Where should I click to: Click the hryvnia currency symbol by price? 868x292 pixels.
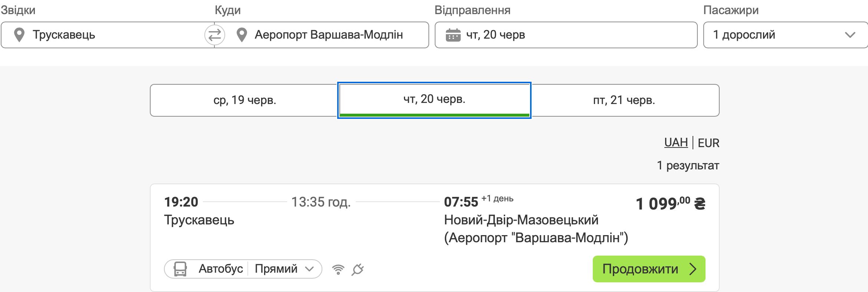coord(700,204)
